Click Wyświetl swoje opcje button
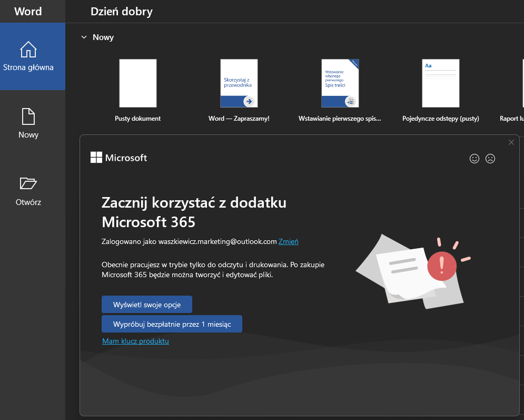The width and height of the screenshot is (524, 420). (x=147, y=304)
